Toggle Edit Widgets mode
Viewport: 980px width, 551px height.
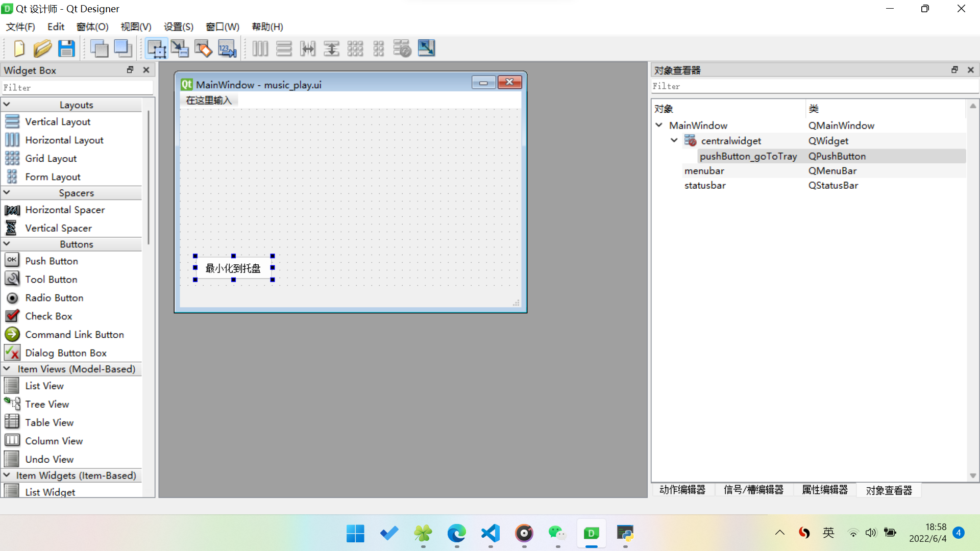pos(156,48)
